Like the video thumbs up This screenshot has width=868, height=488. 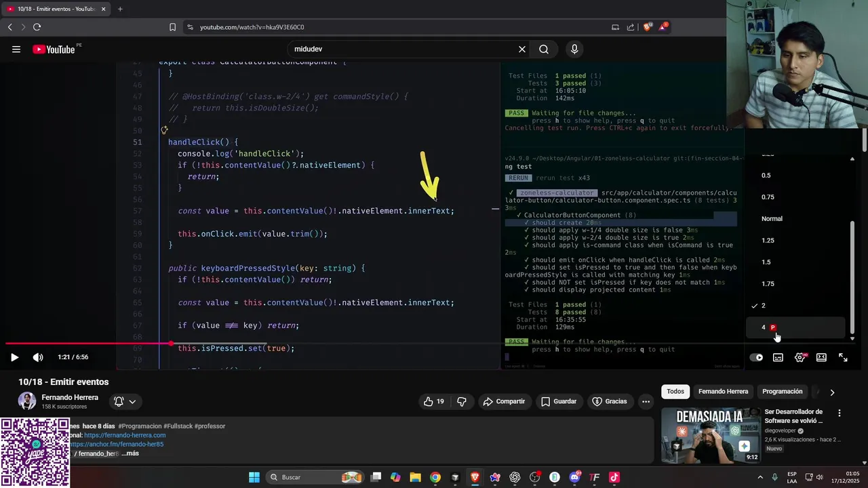pos(434,401)
